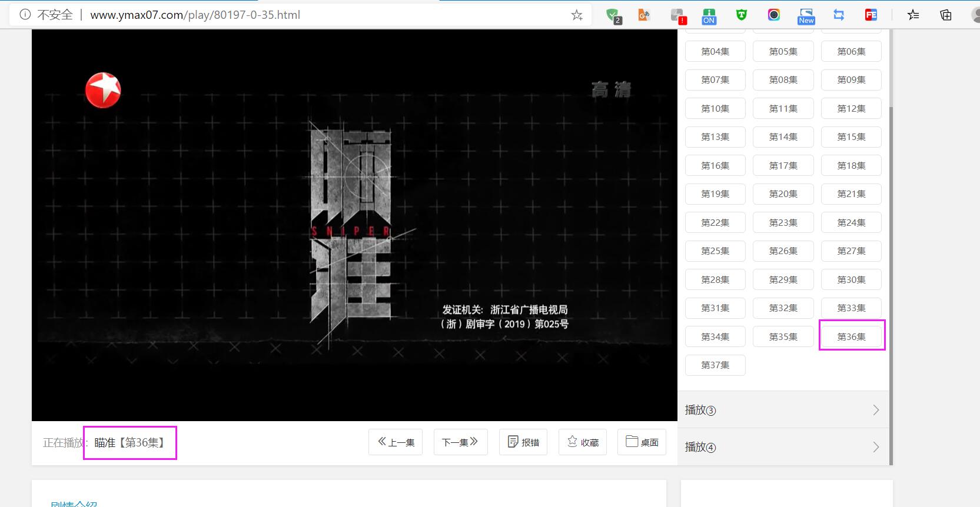Play episode 第06集
Screen dimensions: 980x507
click(x=852, y=51)
